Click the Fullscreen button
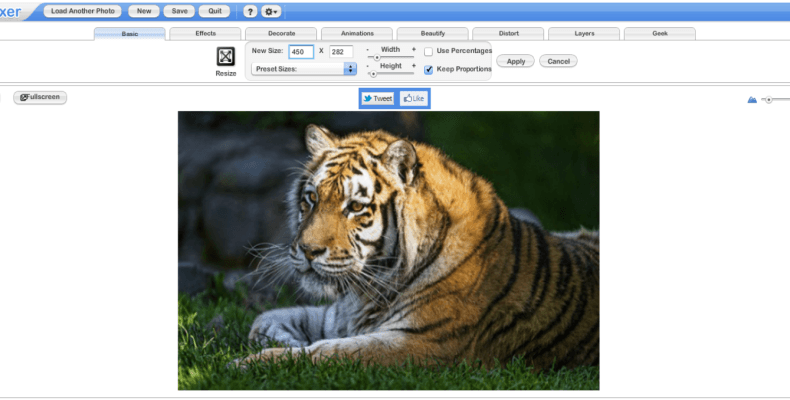 pyautogui.click(x=40, y=97)
